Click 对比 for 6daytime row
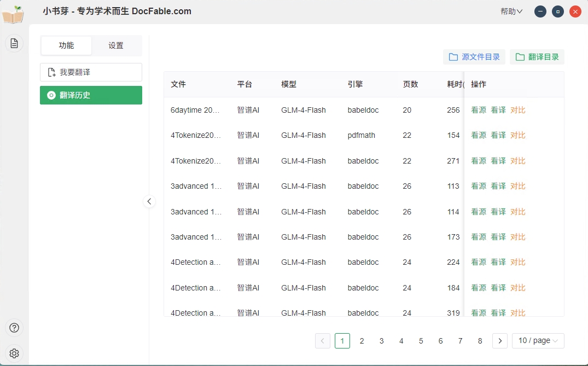Image resolution: width=588 pixels, height=366 pixels. (x=518, y=110)
